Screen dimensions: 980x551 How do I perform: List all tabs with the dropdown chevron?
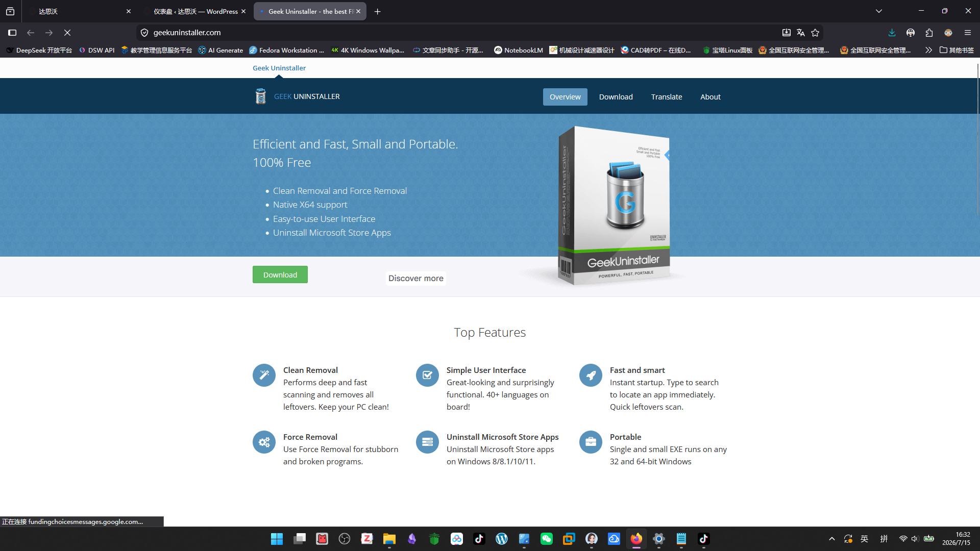pyautogui.click(x=879, y=11)
